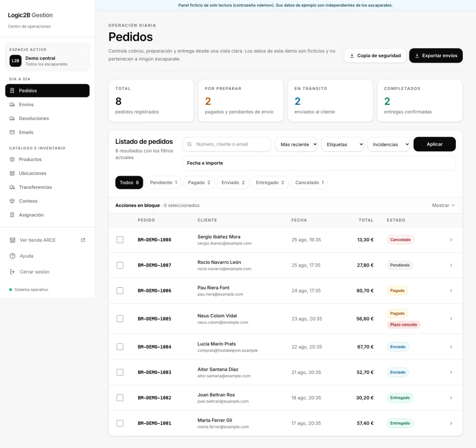The image size is (476, 448).
Task: Click download icon in Exportar envíos
Action: tap(417, 56)
